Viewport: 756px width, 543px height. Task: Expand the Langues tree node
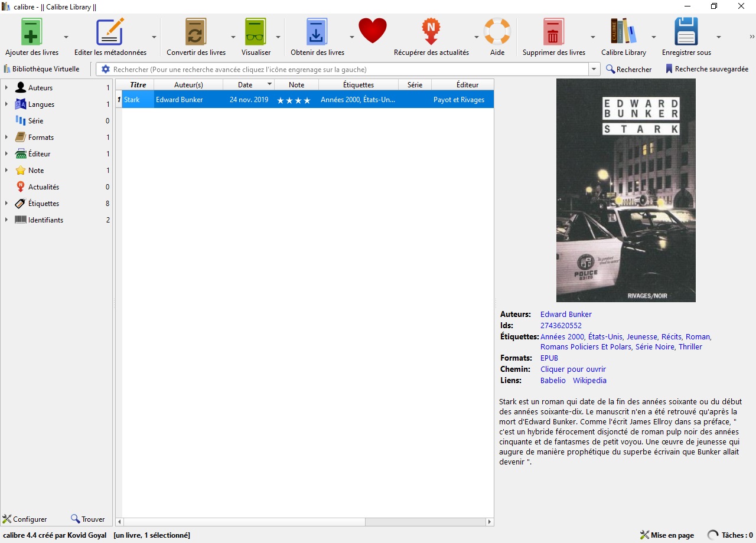(x=6, y=104)
